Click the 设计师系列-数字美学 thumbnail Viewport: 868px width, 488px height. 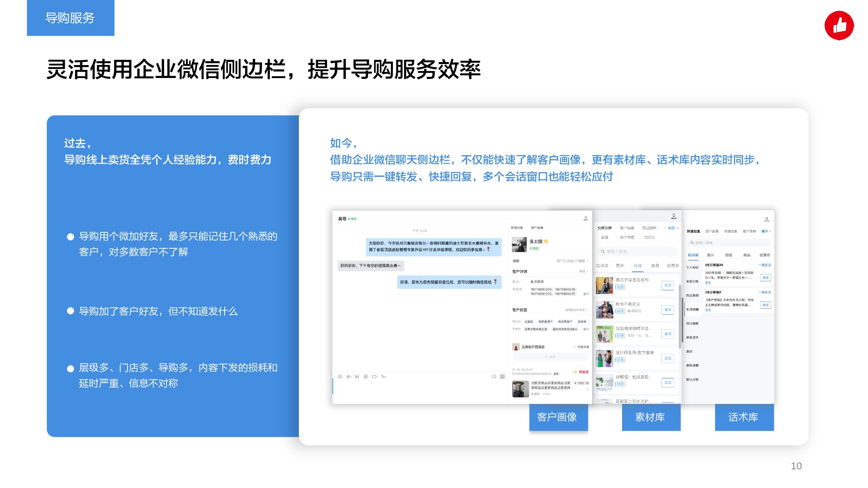[604, 358]
